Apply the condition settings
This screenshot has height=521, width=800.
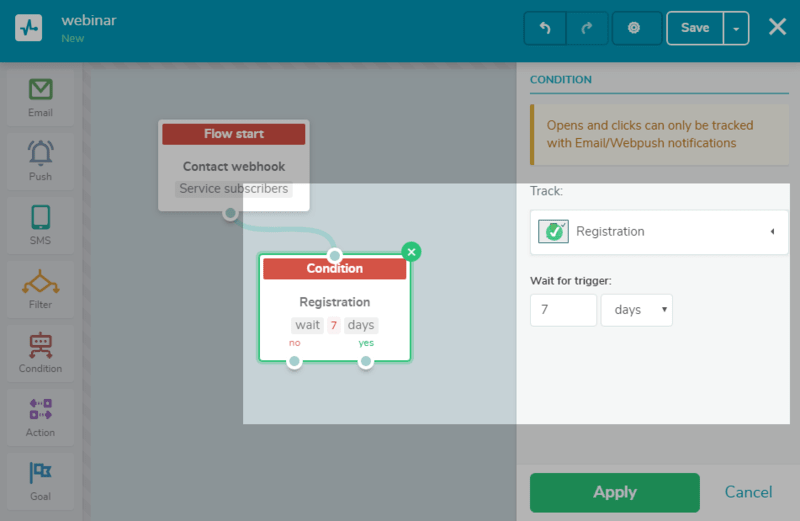pyautogui.click(x=615, y=492)
